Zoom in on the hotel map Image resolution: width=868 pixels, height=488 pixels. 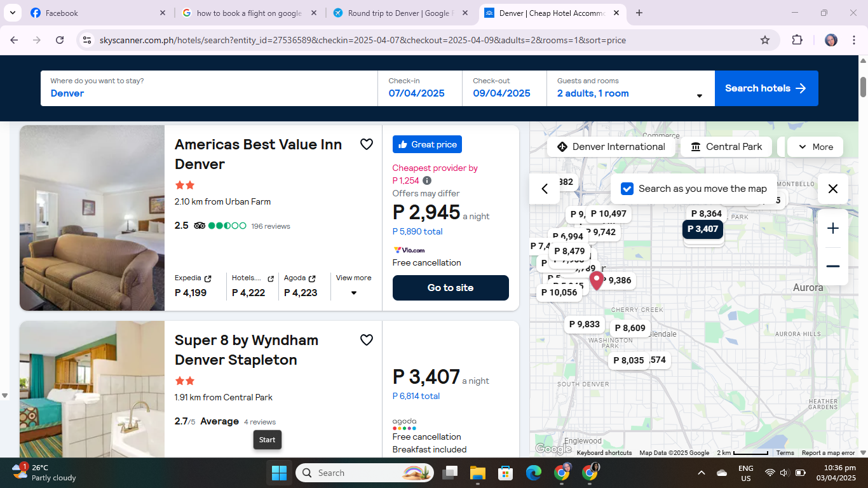[833, 228]
